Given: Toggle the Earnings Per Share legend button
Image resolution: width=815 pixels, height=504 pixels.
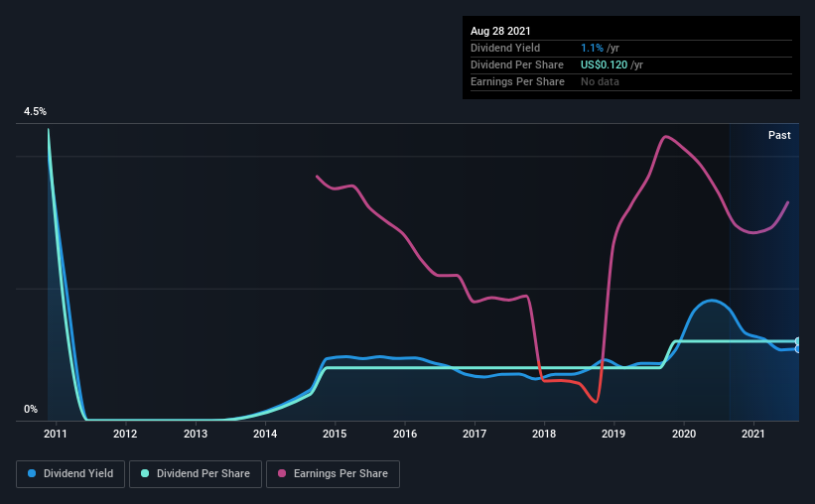Looking at the screenshot, I should [x=333, y=474].
